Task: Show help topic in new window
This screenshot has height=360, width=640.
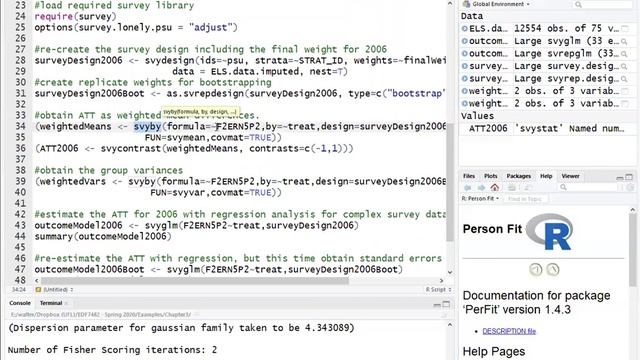Action: click(x=528, y=188)
